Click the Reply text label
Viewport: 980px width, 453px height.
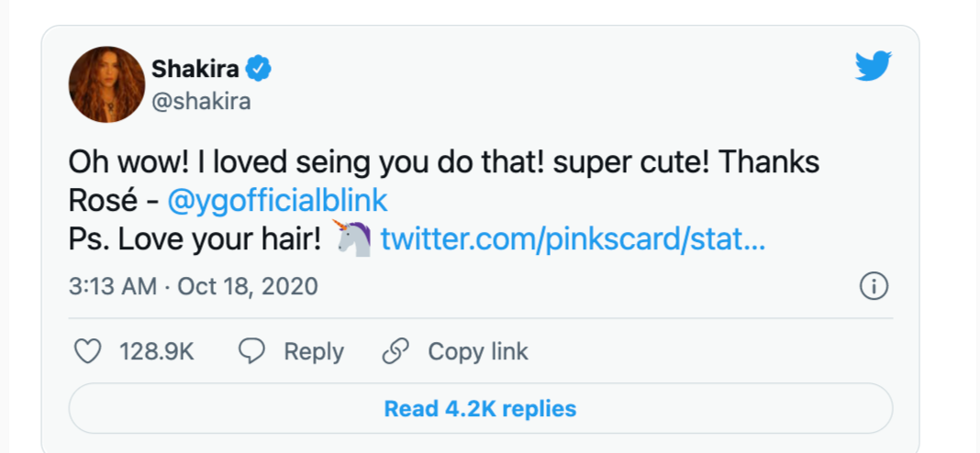[x=314, y=352]
